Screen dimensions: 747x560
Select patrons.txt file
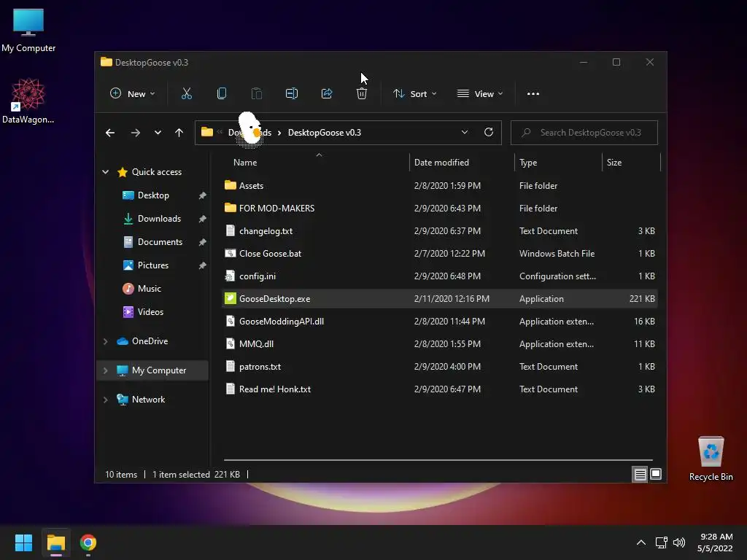tap(440, 367)
